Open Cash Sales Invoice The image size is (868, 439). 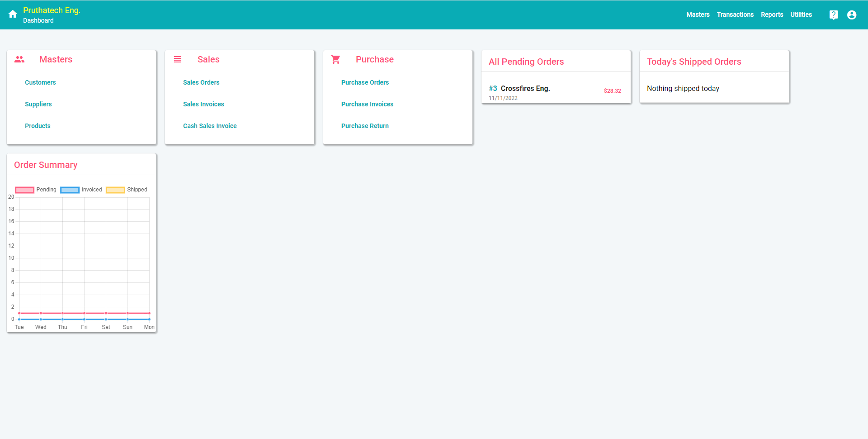click(210, 126)
